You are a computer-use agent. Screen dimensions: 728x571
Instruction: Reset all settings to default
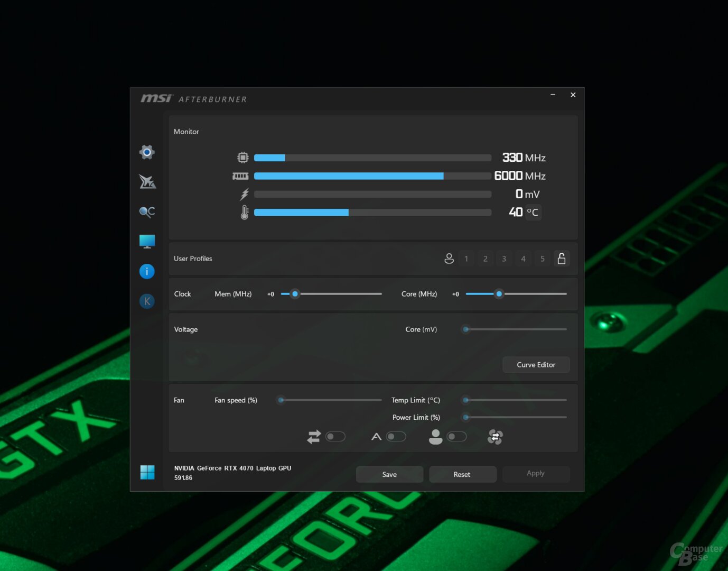(x=462, y=474)
